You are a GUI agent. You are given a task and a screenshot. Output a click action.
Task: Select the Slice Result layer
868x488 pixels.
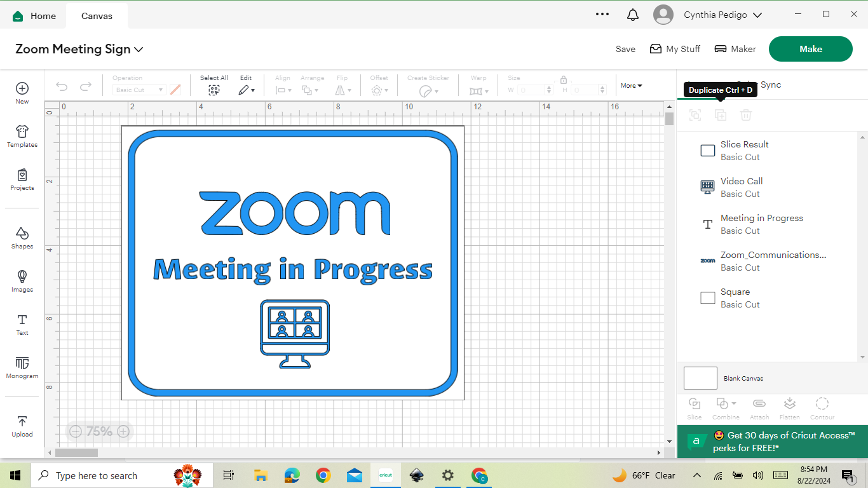point(768,151)
